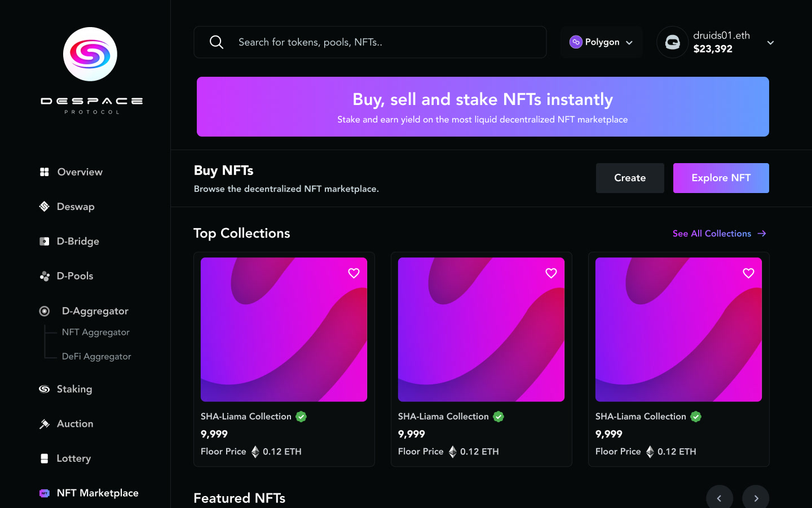Click the Buy, sell and stake NFTs banner
The height and width of the screenshot is (508, 812).
483,107
